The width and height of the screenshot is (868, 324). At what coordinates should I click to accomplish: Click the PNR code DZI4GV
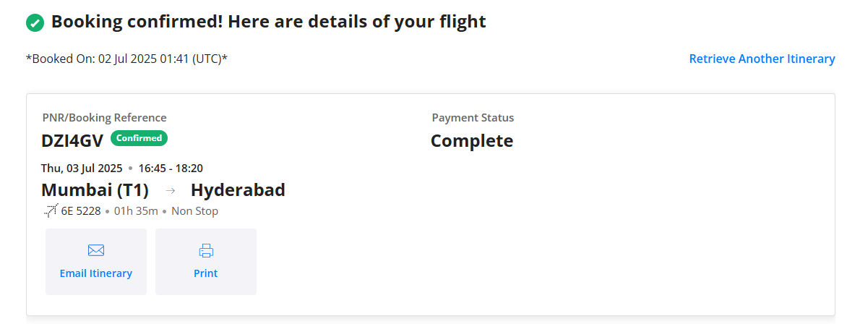click(72, 141)
